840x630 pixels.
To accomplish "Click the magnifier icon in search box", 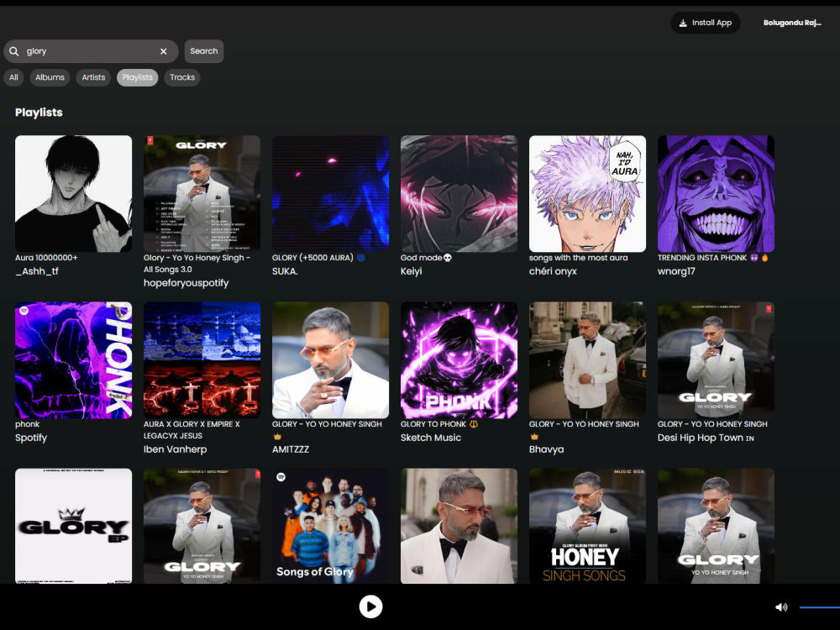I will pos(14,51).
